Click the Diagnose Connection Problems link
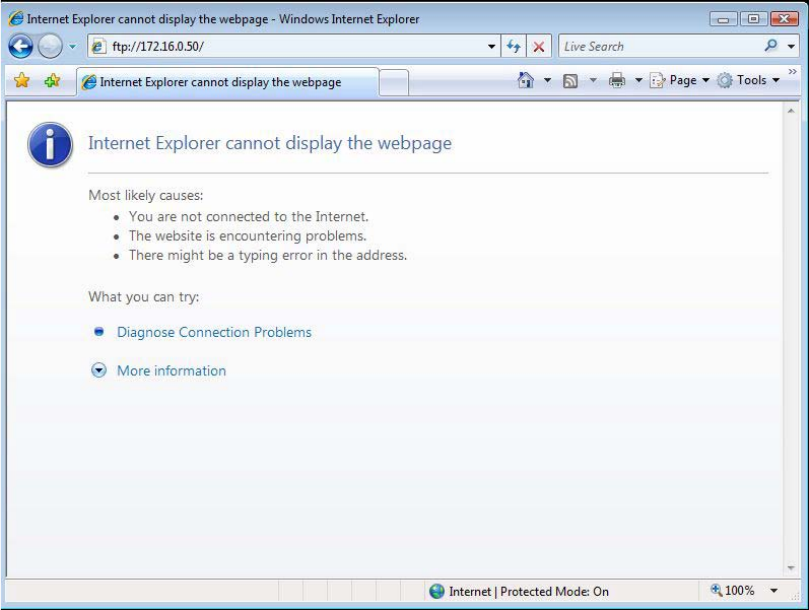This screenshot has height=610, width=809. click(x=214, y=332)
